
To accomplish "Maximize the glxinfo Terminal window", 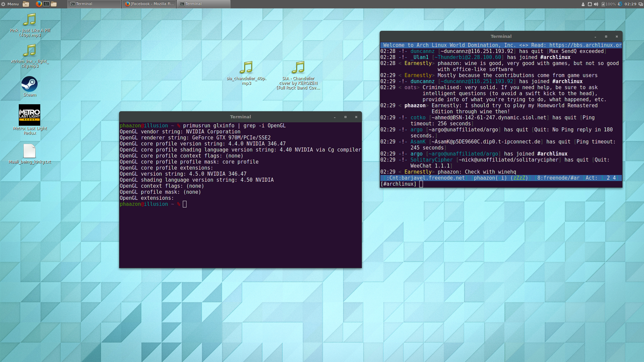I will (345, 117).
